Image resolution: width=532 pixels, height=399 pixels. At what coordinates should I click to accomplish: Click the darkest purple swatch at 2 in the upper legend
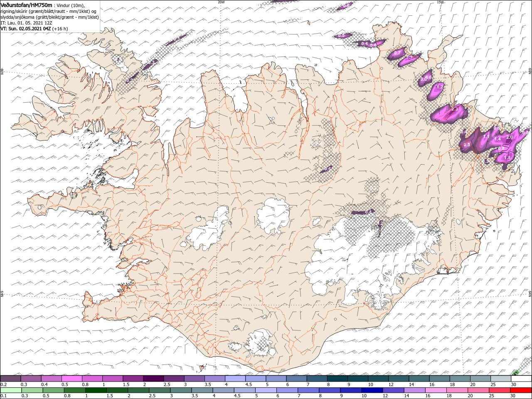[x=153, y=379]
